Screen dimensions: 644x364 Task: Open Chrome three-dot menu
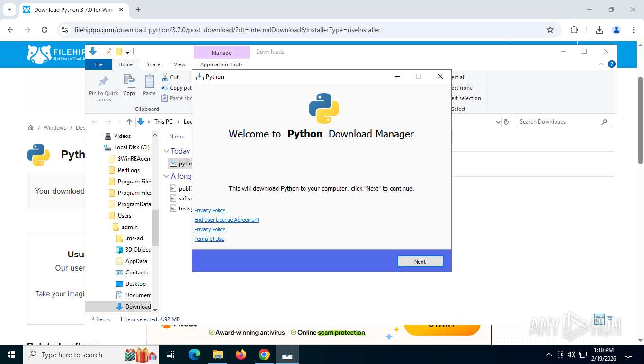tap(634, 30)
